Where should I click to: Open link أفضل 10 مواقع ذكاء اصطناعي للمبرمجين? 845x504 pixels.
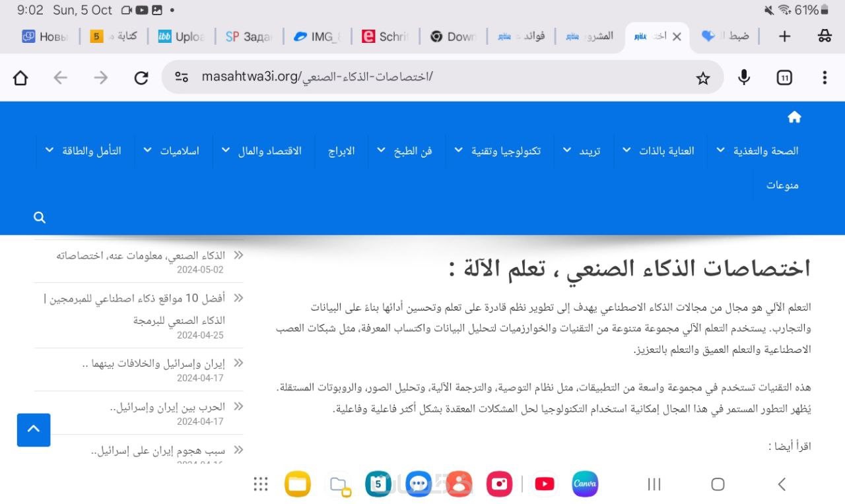(x=134, y=309)
